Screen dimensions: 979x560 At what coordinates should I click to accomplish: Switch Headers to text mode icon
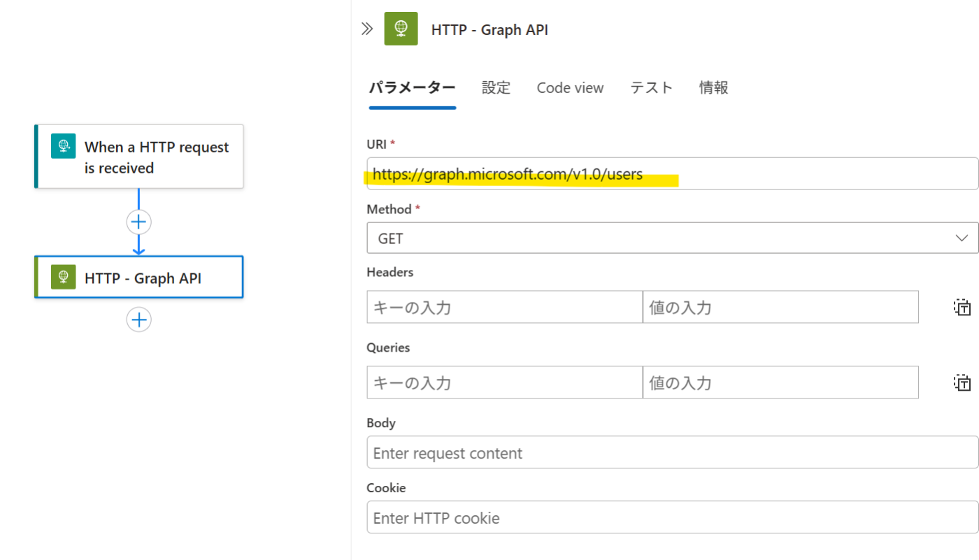point(962,307)
